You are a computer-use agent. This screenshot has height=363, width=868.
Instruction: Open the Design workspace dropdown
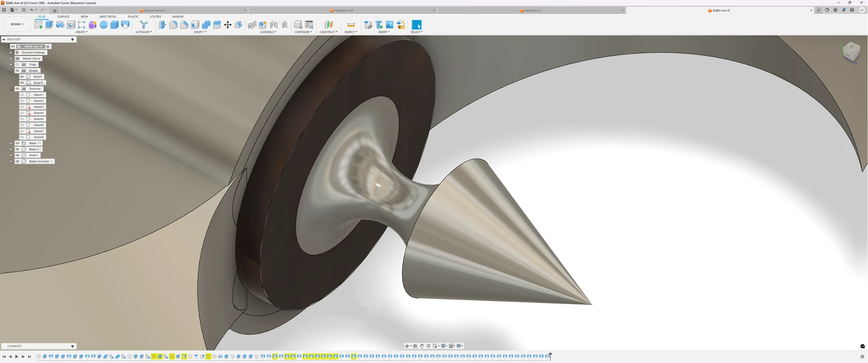17,24
